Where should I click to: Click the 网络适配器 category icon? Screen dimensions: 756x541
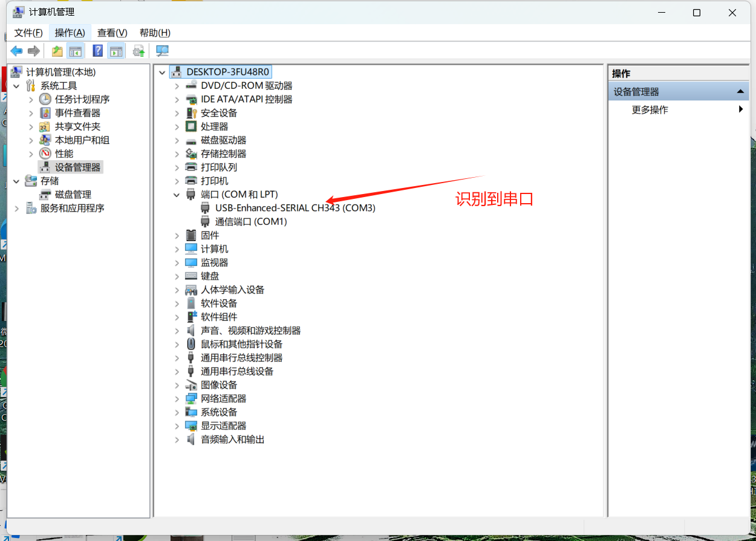click(191, 399)
